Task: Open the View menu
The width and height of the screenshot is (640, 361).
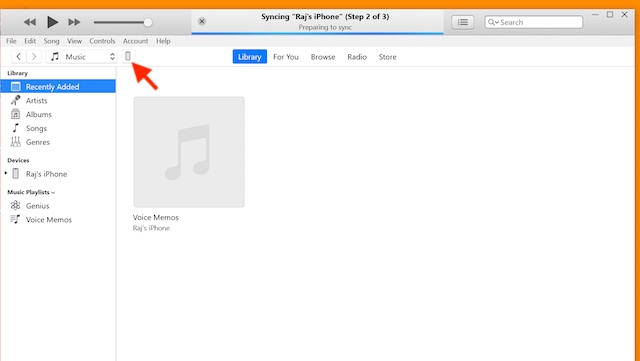Action: (x=74, y=41)
